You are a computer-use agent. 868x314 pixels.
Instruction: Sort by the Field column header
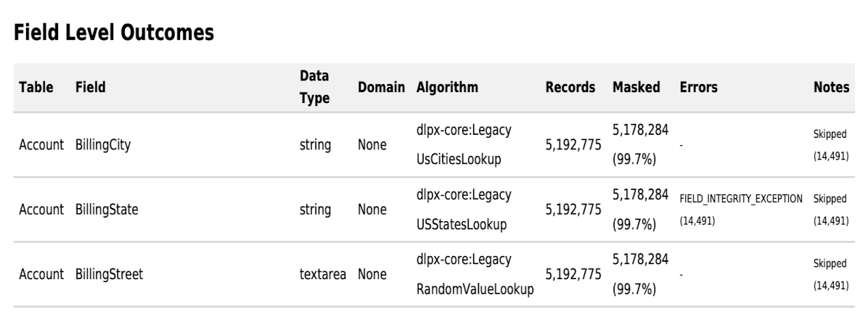(90, 88)
